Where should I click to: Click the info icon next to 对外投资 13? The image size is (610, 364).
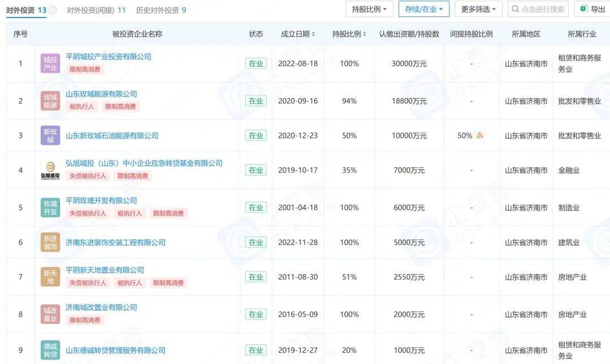(53, 10)
